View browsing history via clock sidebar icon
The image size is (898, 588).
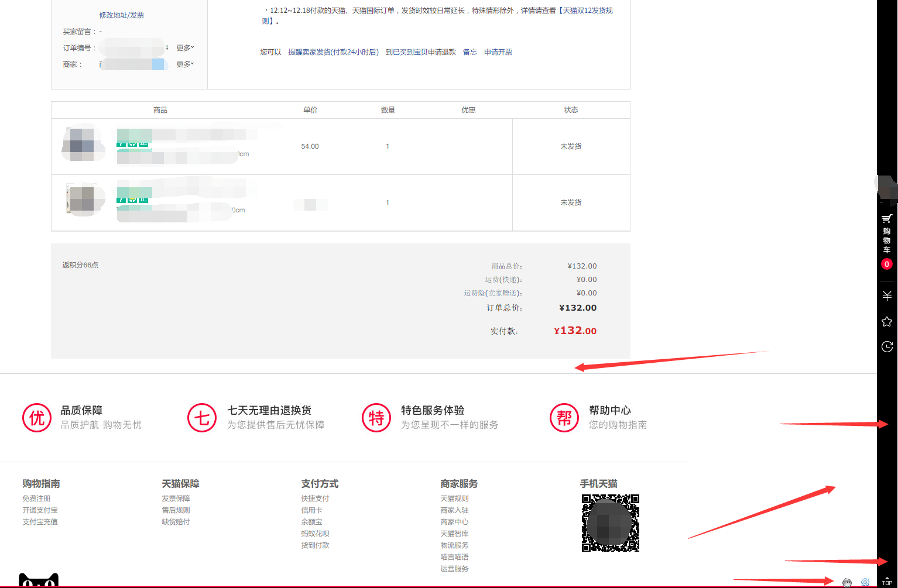(886, 346)
